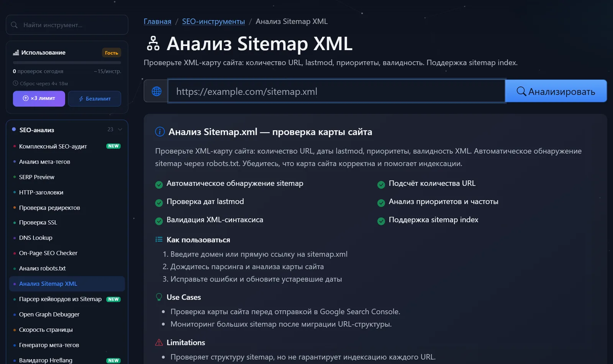Click the lightbulb icon beside Use Cases
This screenshot has height=364, width=613.
tap(159, 297)
